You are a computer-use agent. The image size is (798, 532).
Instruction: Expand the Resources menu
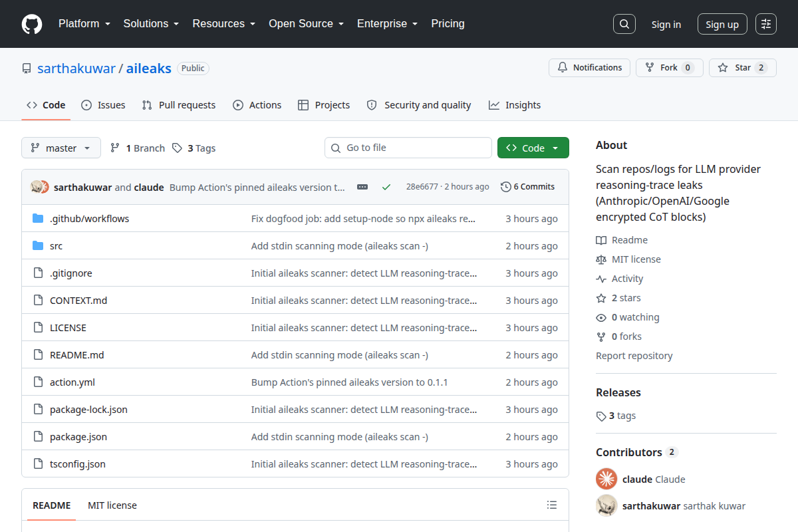(x=224, y=24)
